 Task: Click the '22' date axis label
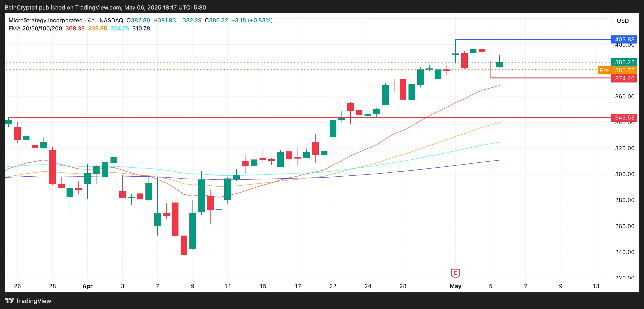tap(333, 286)
